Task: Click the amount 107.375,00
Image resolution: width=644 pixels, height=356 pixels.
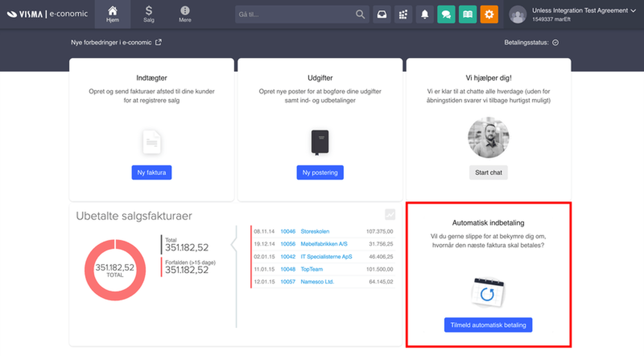Action: tap(380, 231)
